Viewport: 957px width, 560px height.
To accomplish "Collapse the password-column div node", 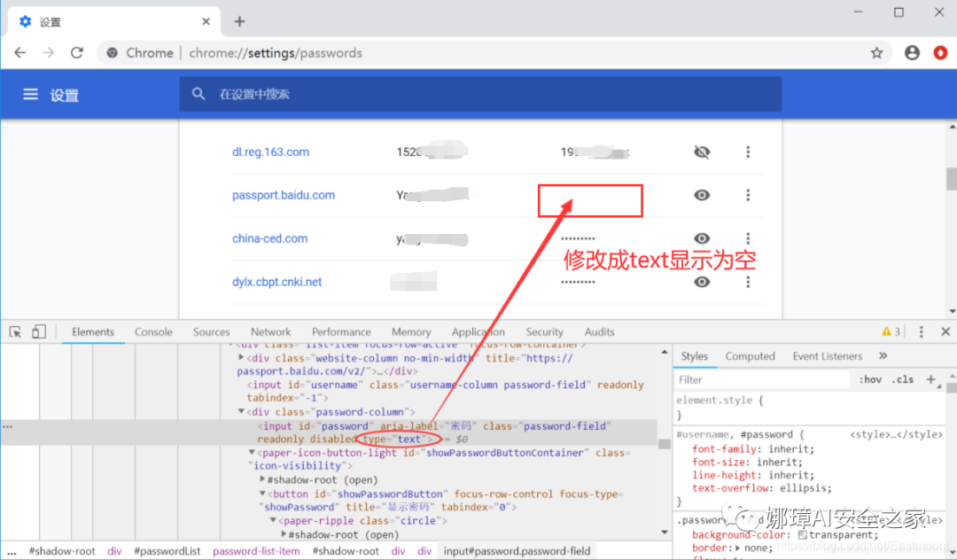I will tap(241, 412).
